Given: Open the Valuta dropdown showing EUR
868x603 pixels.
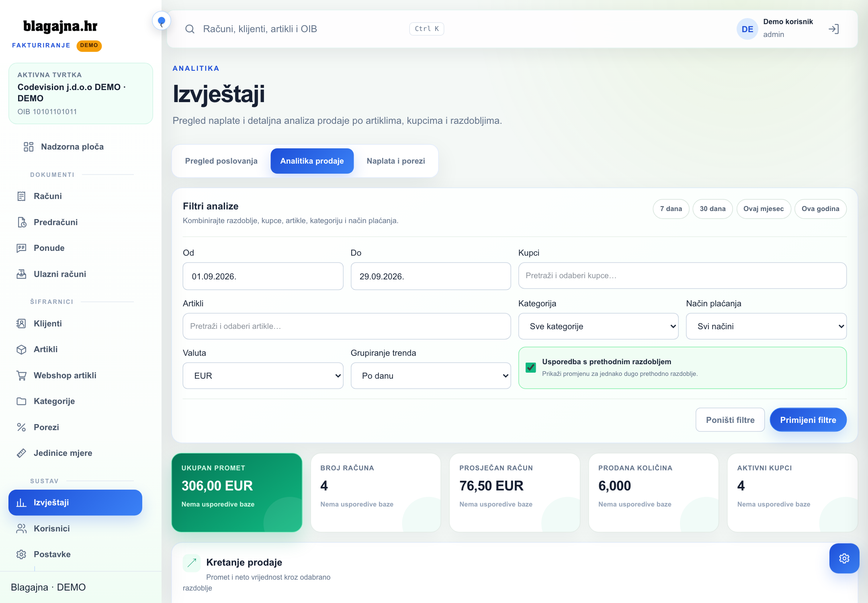Looking at the screenshot, I should click(263, 376).
